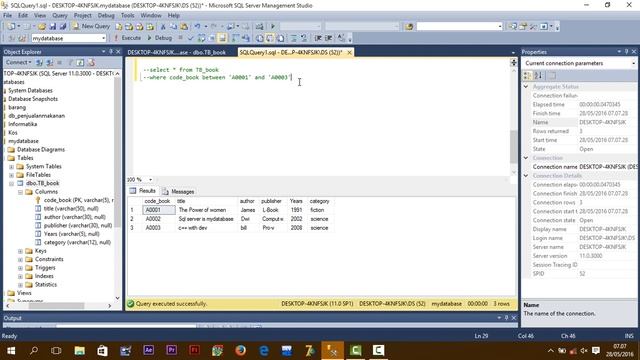Select the Database Diagrams folder
Screen dimensions: 640x360
41,150
